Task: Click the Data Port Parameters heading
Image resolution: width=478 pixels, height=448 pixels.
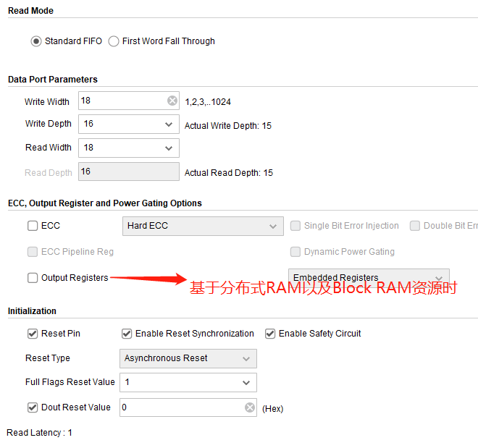Action: [52, 79]
